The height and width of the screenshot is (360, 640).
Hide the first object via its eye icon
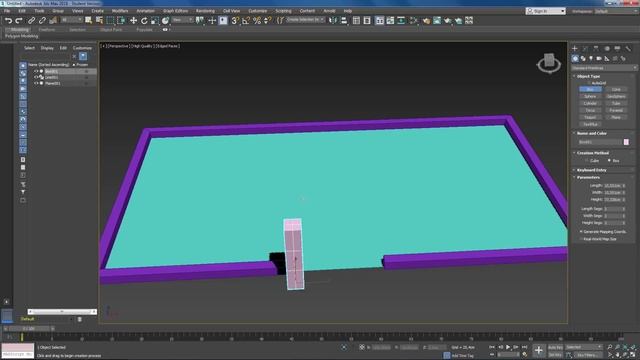coord(36,71)
